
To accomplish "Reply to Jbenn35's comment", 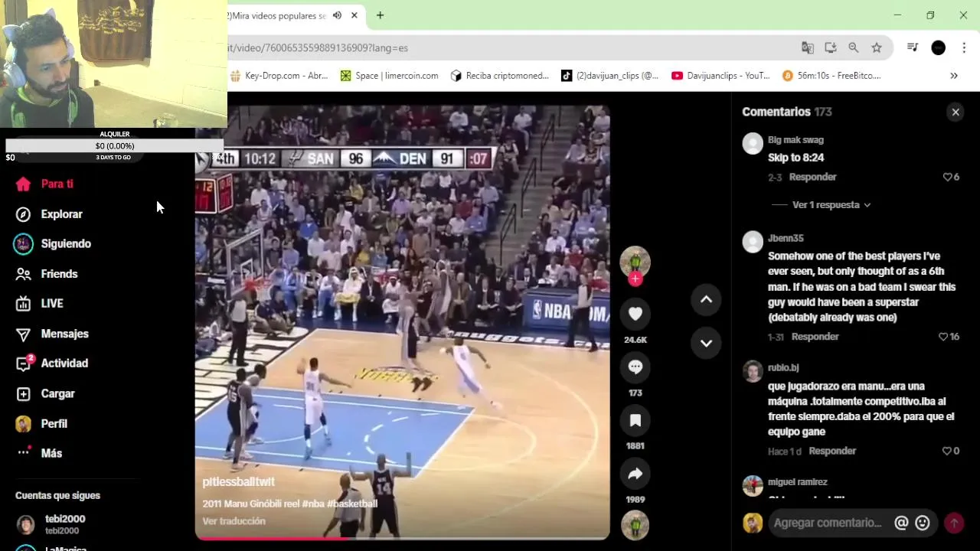I will 815,337.
